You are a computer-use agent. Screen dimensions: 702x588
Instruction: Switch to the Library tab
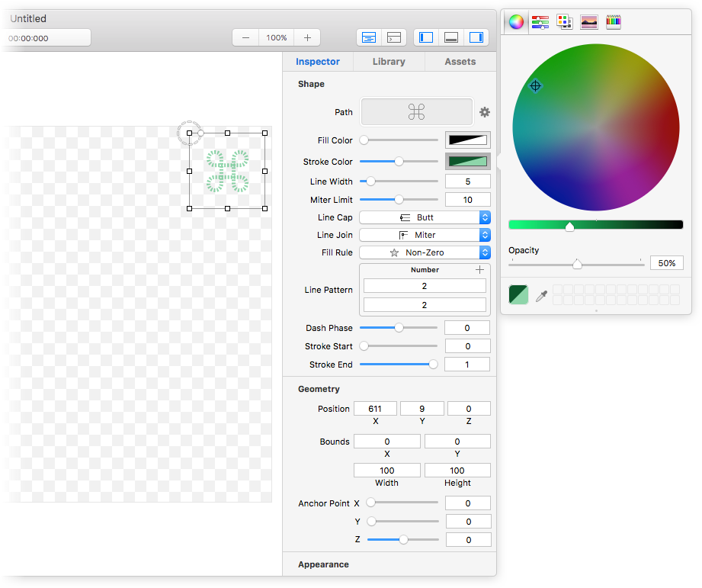pos(389,62)
